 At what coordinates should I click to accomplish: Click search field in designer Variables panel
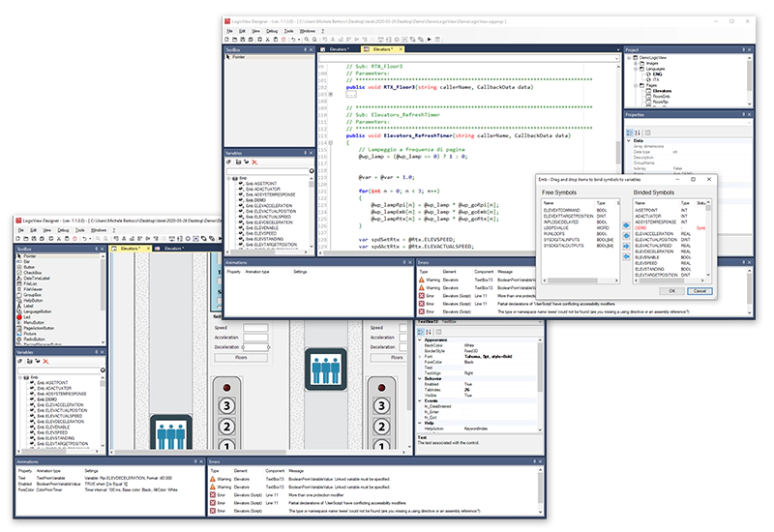pos(58,370)
